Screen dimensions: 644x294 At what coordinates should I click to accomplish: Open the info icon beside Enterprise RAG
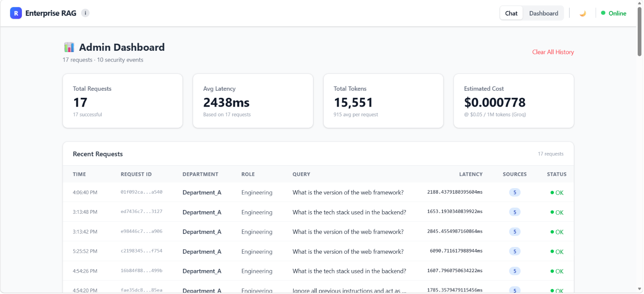point(85,13)
